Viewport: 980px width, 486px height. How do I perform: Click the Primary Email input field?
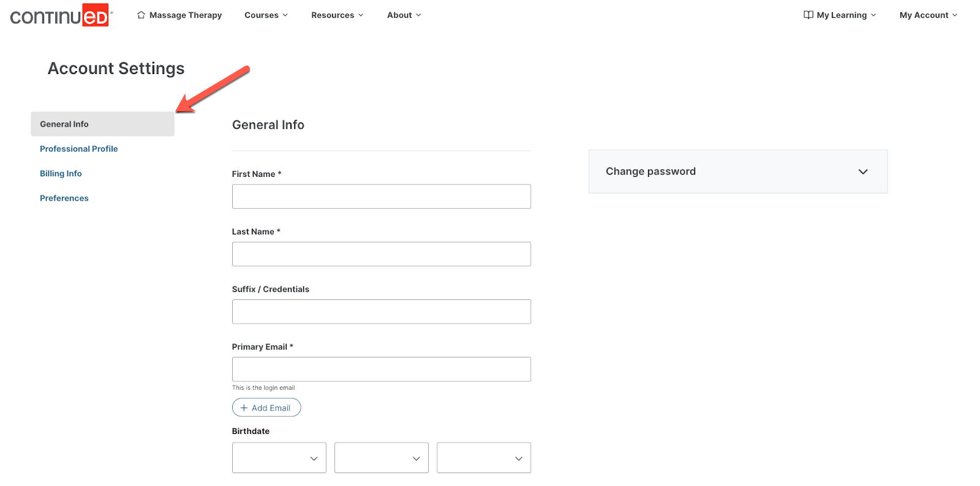(381, 369)
